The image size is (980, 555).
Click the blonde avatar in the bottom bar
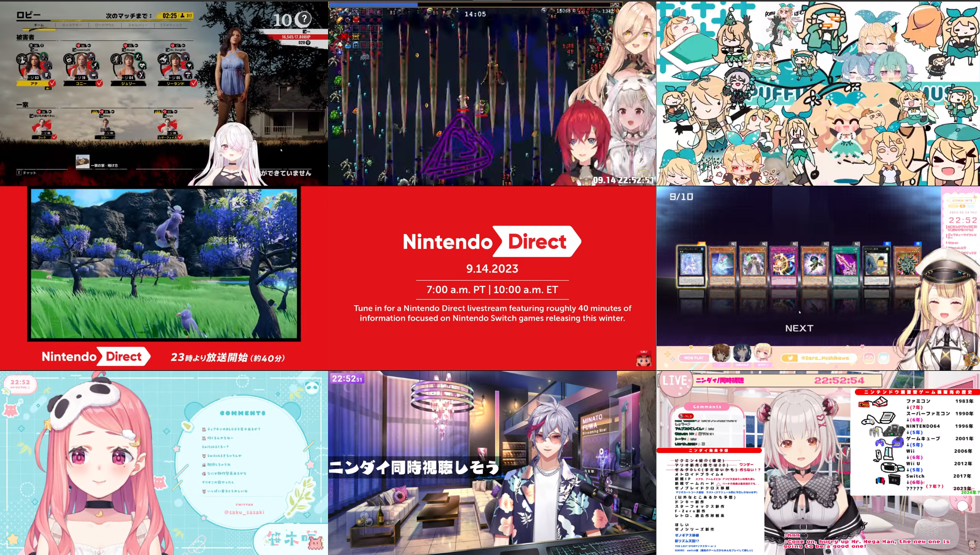click(x=762, y=353)
